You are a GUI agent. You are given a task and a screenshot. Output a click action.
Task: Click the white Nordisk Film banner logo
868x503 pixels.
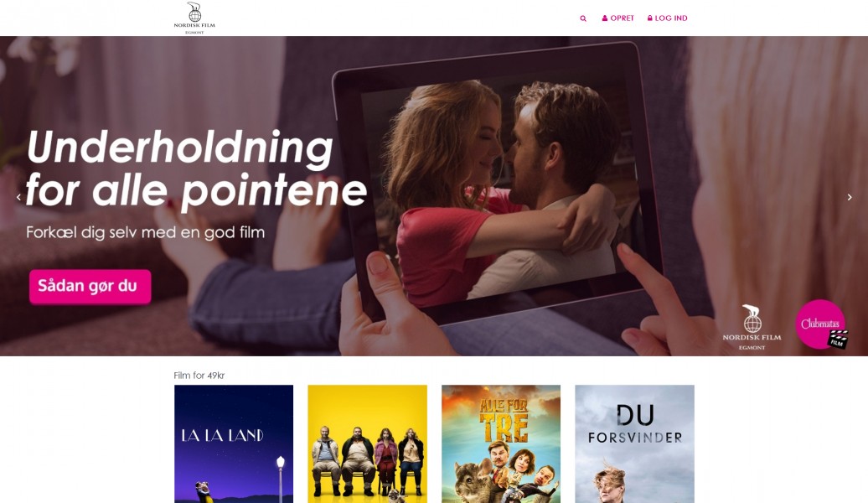[752, 328]
